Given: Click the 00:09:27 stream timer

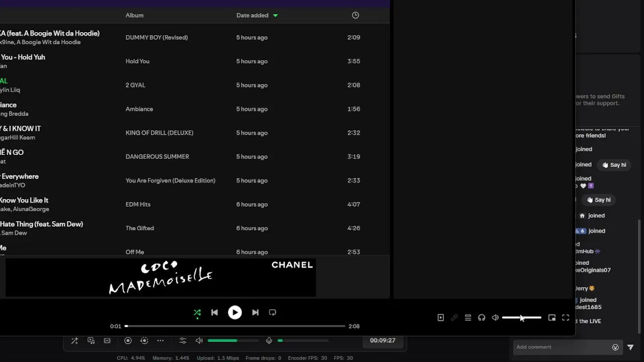Looking at the screenshot, I should pos(382,340).
